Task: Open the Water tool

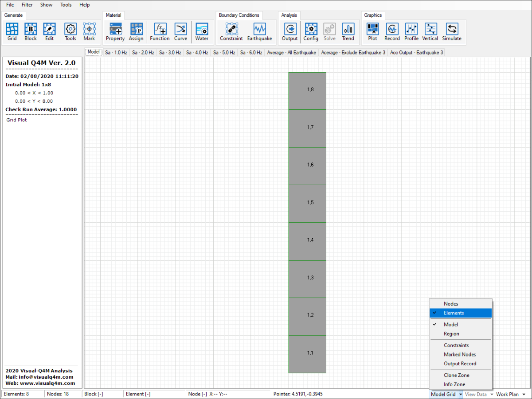Action: (202, 32)
